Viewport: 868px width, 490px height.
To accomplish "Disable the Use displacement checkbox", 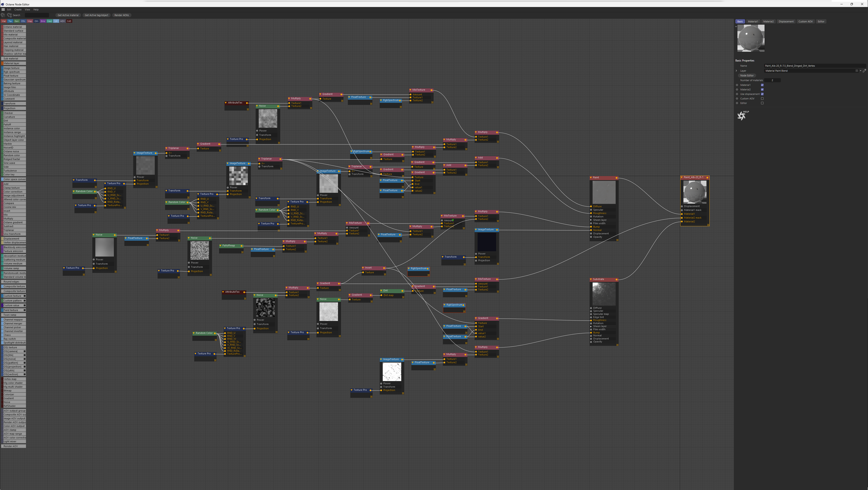I will click(x=762, y=94).
